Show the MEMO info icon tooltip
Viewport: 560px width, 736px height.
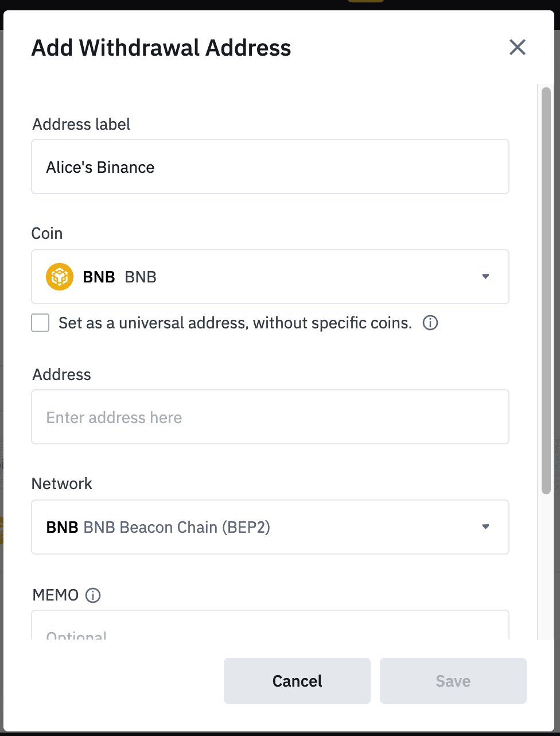point(93,595)
